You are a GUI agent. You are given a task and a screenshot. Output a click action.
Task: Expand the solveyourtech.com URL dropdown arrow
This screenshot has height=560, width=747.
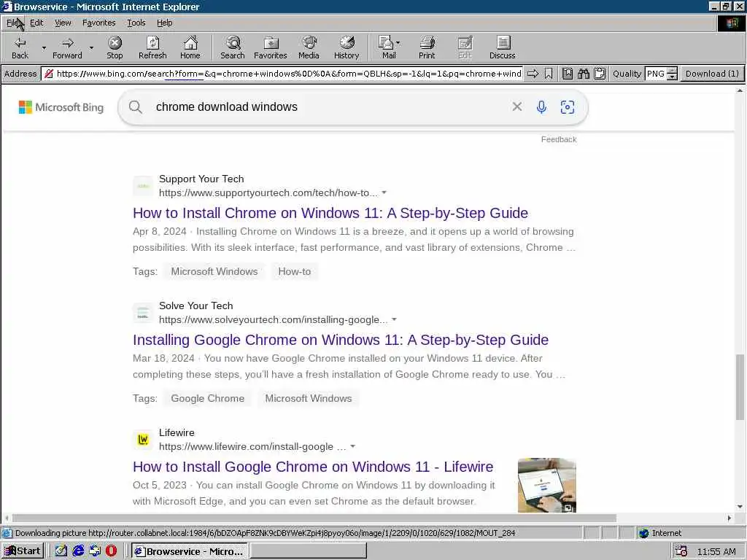[x=394, y=319]
